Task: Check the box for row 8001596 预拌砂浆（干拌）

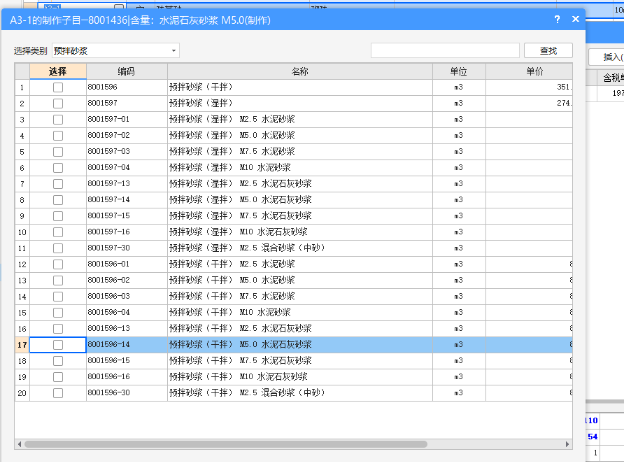Action: point(58,87)
